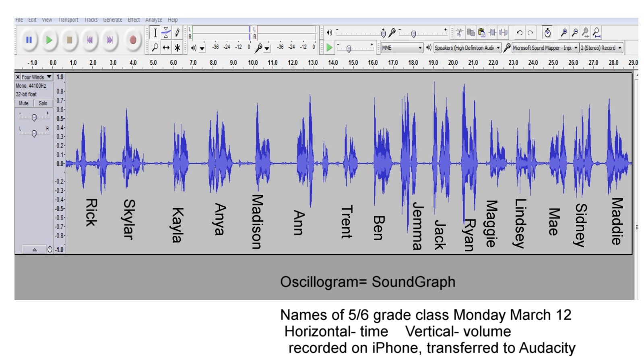Screen dimensions: 644x362
Task: Activate the Time Shift tool
Action: tap(166, 48)
